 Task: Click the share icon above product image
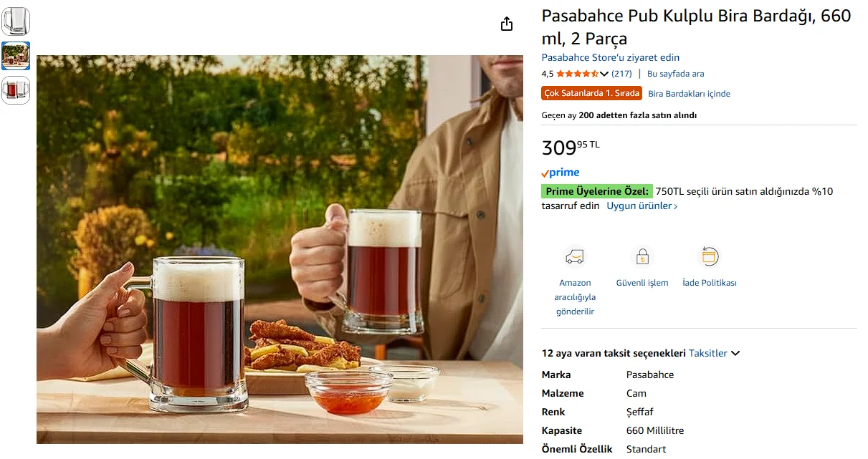(x=507, y=24)
